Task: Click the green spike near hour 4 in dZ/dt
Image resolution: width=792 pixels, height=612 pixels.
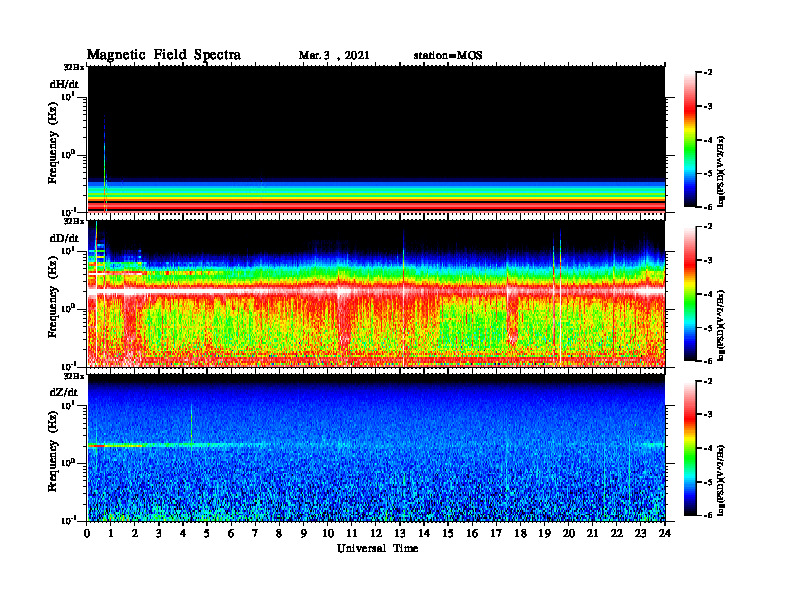Action: (x=191, y=423)
